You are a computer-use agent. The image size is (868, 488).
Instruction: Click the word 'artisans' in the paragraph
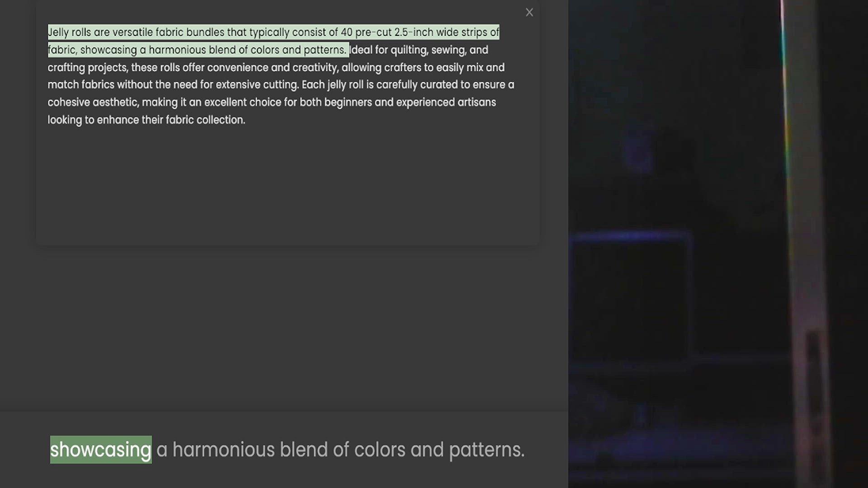point(476,103)
